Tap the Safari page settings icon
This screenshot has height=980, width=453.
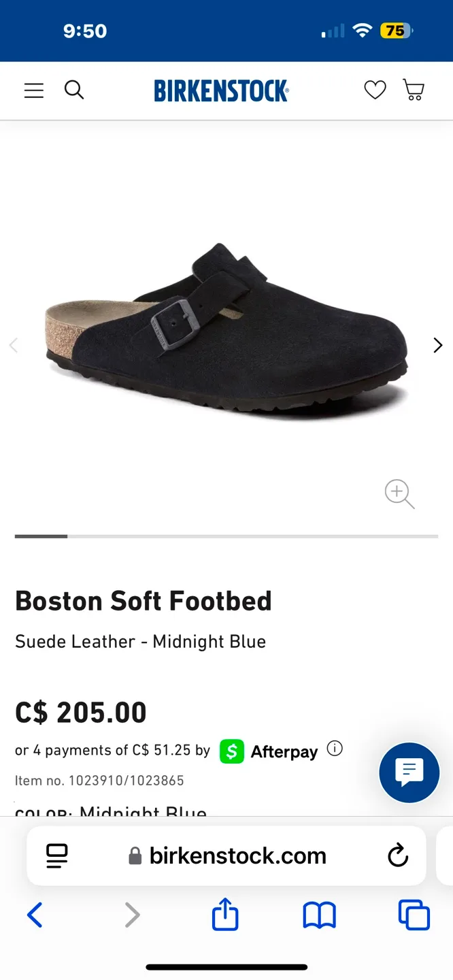click(x=57, y=855)
